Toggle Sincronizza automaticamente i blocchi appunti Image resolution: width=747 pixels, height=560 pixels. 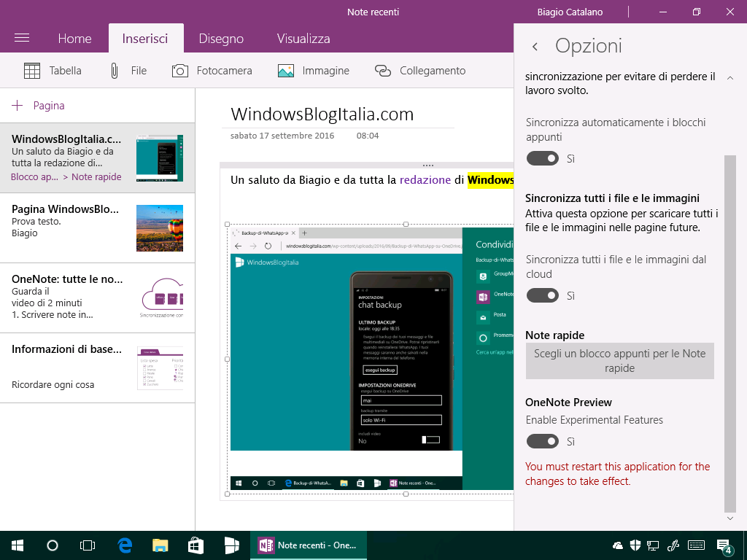[x=543, y=158]
